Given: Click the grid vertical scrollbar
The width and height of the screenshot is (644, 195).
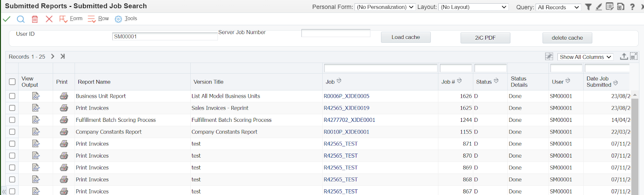Looking at the screenshot, I should [x=635, y=146].
